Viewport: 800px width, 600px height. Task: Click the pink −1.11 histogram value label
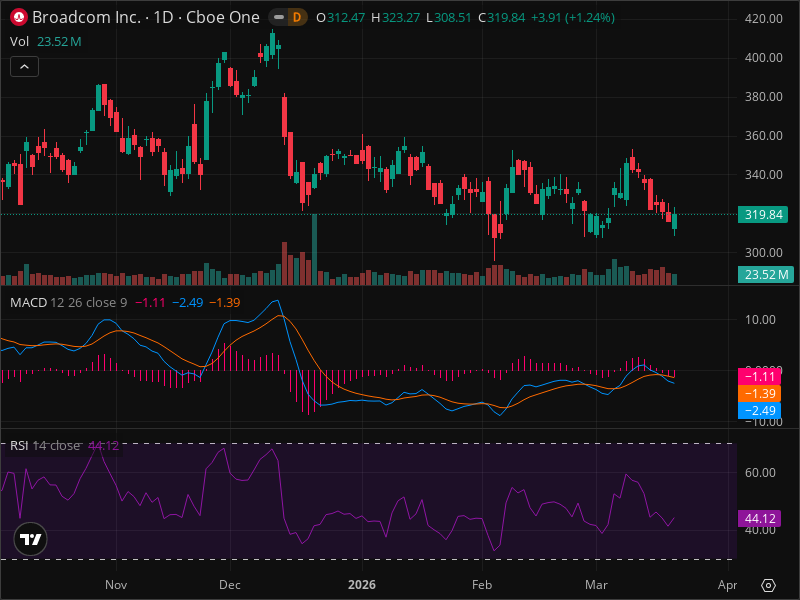click(759, 377)
